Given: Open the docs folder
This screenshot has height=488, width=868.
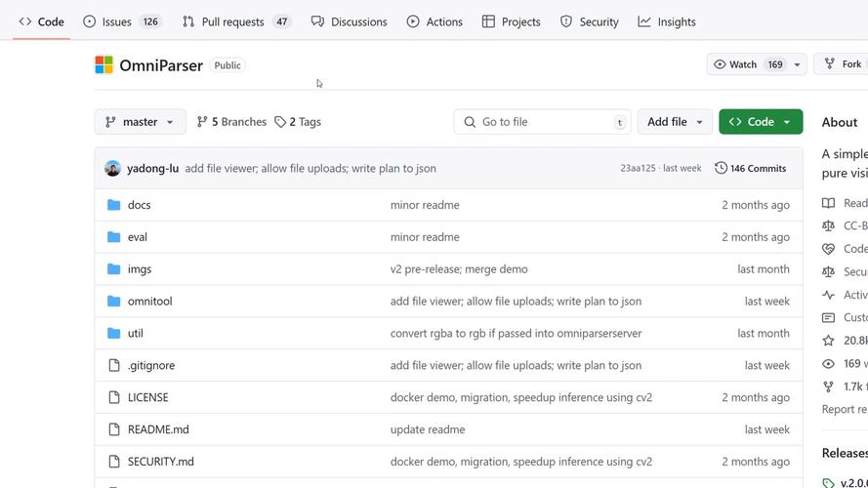Looking at the screenshot, I should [x=139, y=205].
